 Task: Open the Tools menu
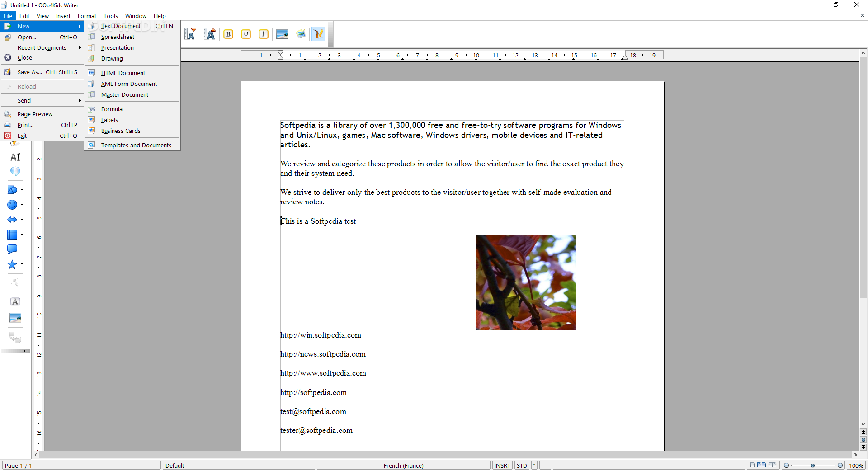(x=111, y=16)
